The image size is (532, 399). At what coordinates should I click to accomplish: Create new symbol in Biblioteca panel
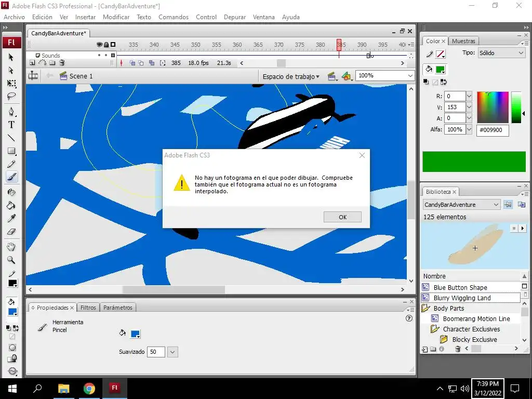pos(425,349)
